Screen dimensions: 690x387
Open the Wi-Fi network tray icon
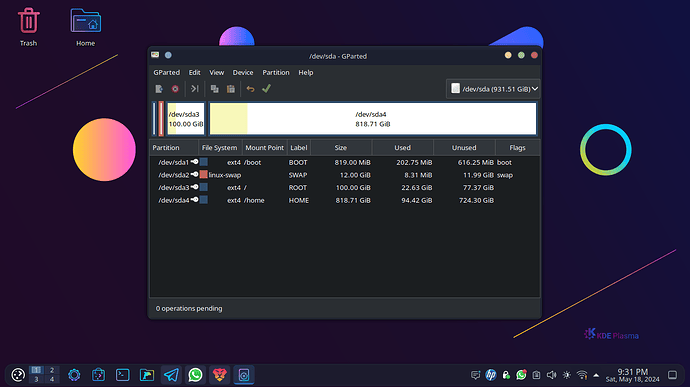coord(582,375)
